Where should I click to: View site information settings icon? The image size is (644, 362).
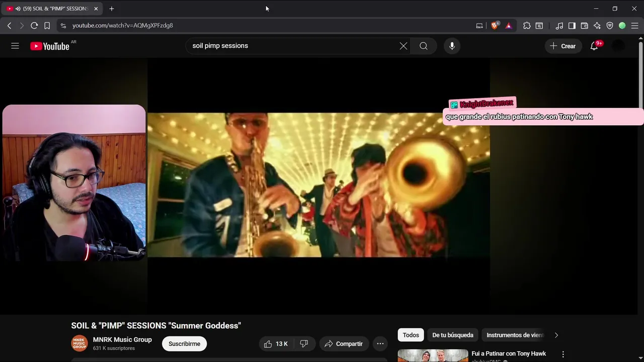click(63, 25)
